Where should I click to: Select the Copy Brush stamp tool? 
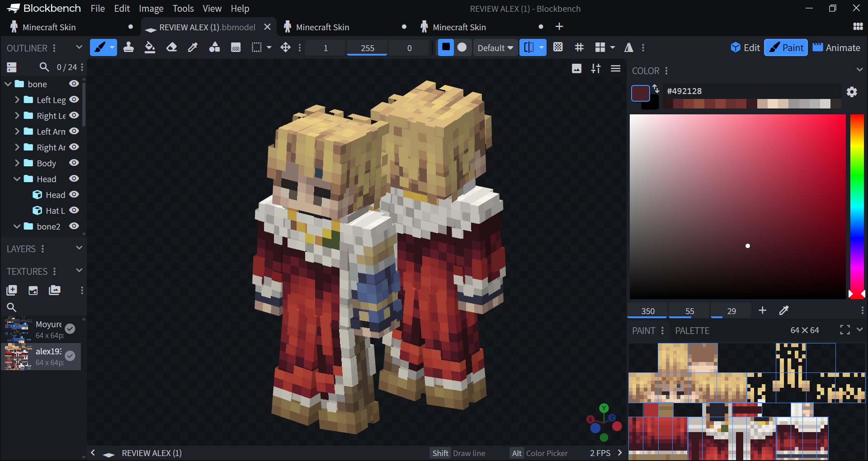[x=128, y=47]
